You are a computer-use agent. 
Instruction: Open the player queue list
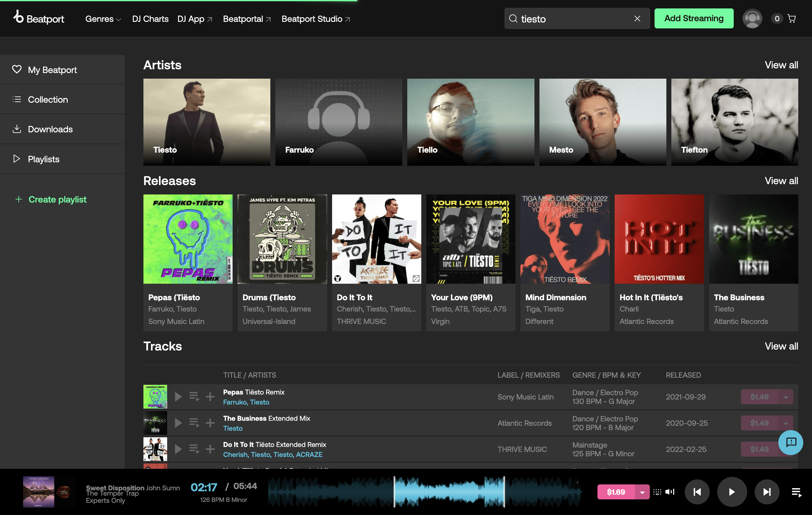(x=796, y=492)
